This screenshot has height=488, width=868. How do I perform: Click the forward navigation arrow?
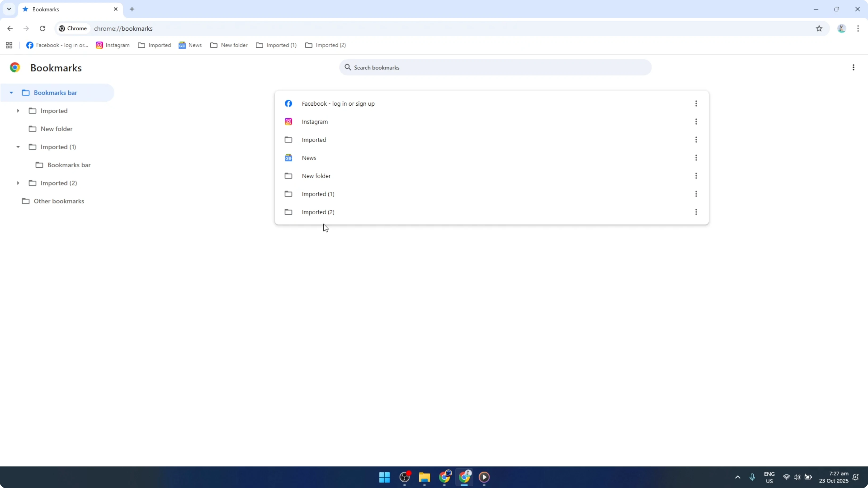26,28
